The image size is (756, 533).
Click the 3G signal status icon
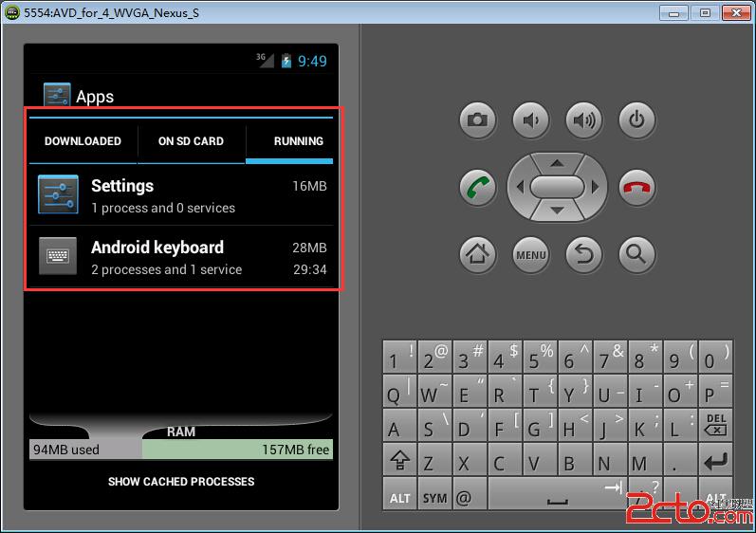(265, 61)
